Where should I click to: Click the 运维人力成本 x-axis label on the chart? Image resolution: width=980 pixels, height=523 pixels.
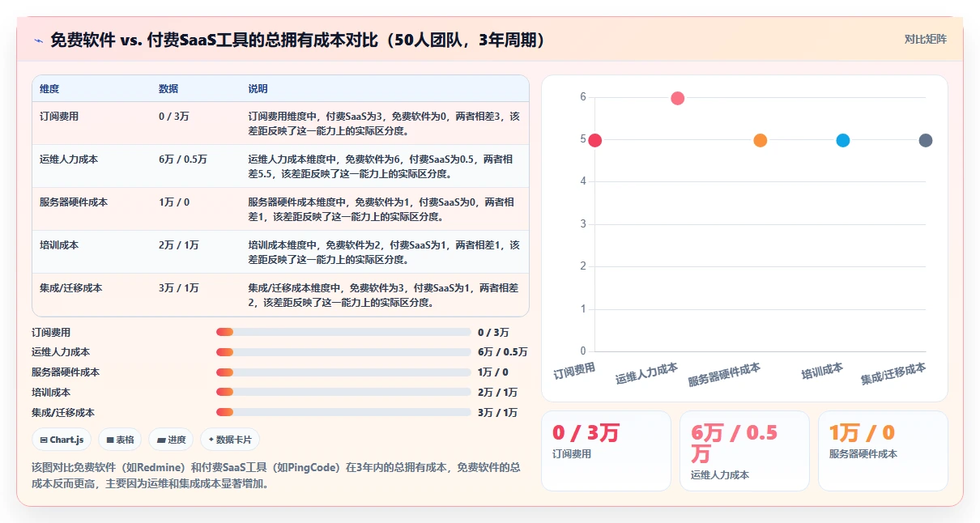tap(646, 373)
